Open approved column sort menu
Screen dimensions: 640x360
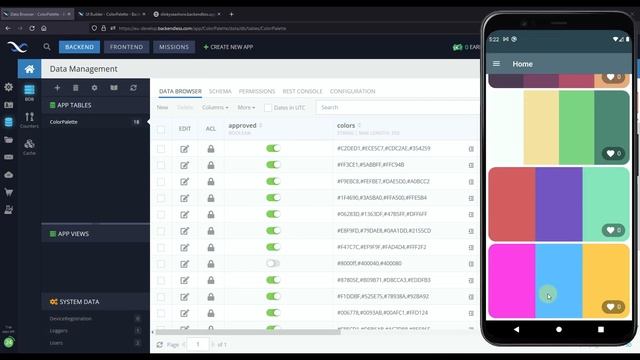click(261, 125)
